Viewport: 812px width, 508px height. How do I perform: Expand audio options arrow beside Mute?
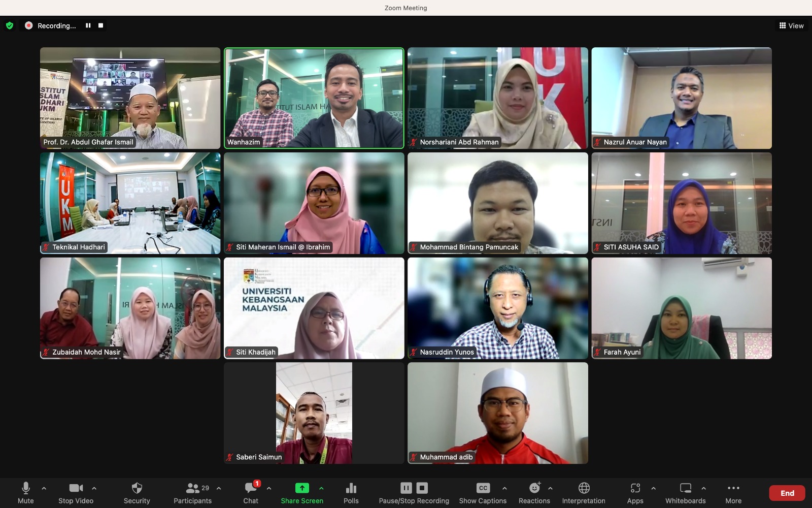pyautogui.click(x=44, y=488)
